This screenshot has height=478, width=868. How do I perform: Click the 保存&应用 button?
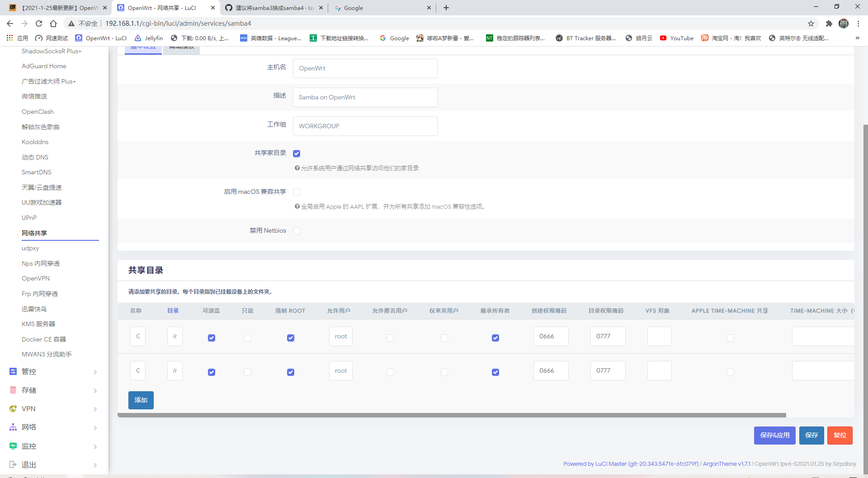coord(774,435)
